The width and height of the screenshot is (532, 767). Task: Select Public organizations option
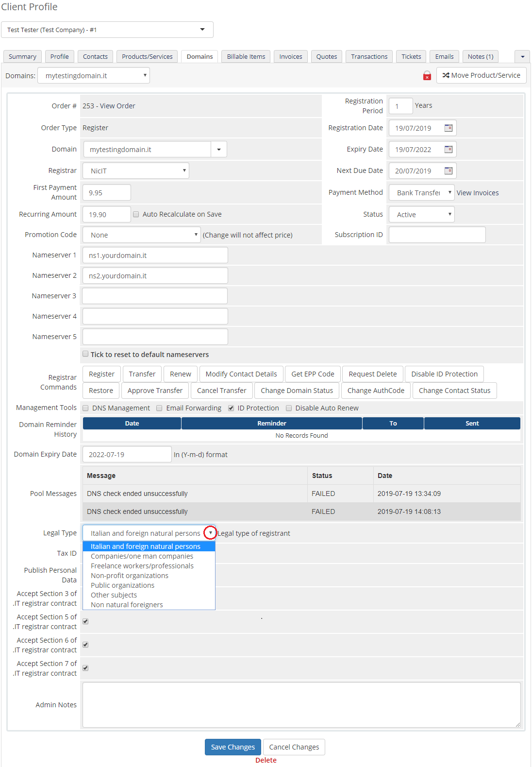coord(149,585)
